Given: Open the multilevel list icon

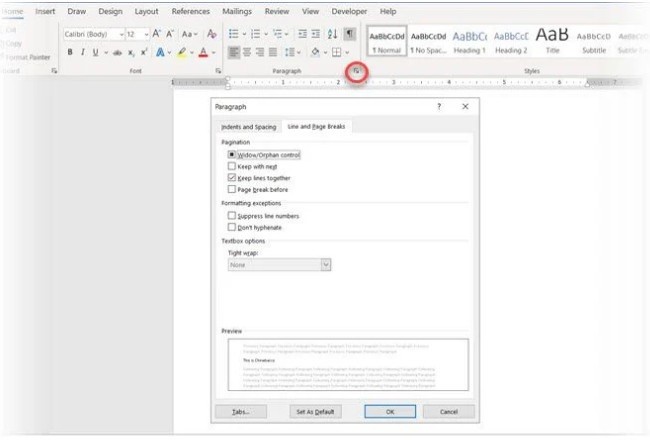Looking at the screenshot, I should pyautogui.click(x=277, y=34).
